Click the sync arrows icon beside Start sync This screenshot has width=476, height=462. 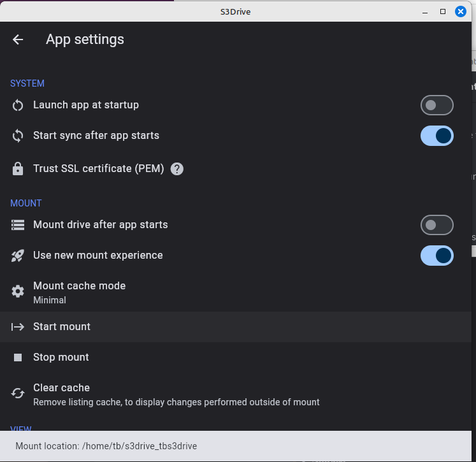coord(18,136)
